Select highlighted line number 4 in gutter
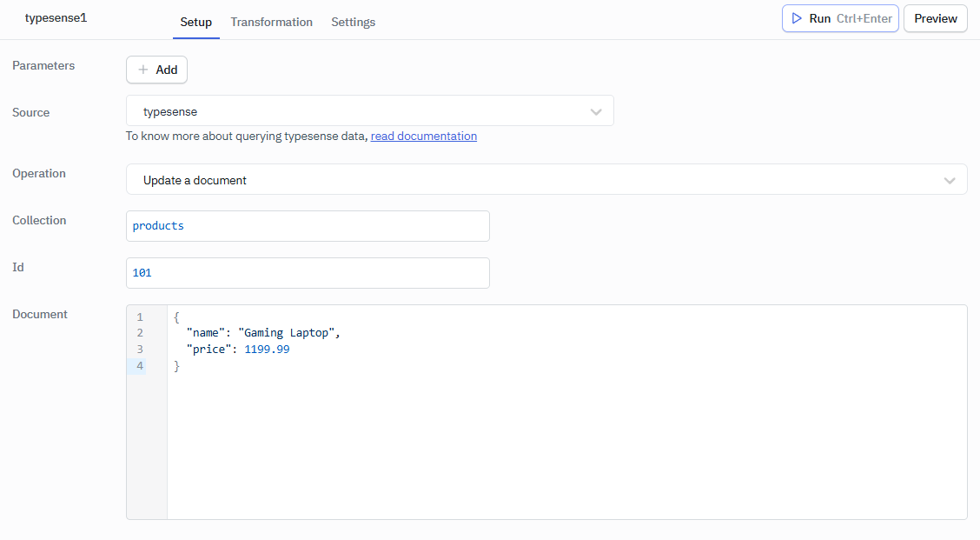Image resolution: width=980 pixels, height=540 pixels. point(140,366)
